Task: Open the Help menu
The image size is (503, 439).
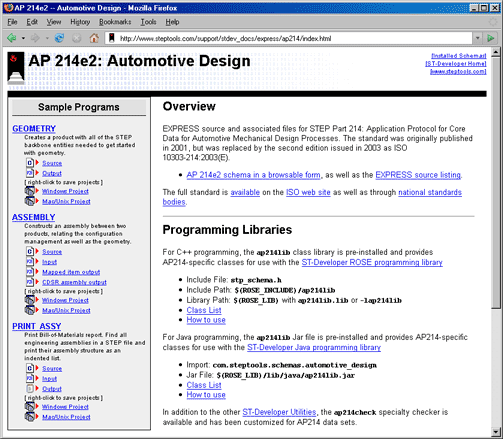Action: (x=172, y=22)
